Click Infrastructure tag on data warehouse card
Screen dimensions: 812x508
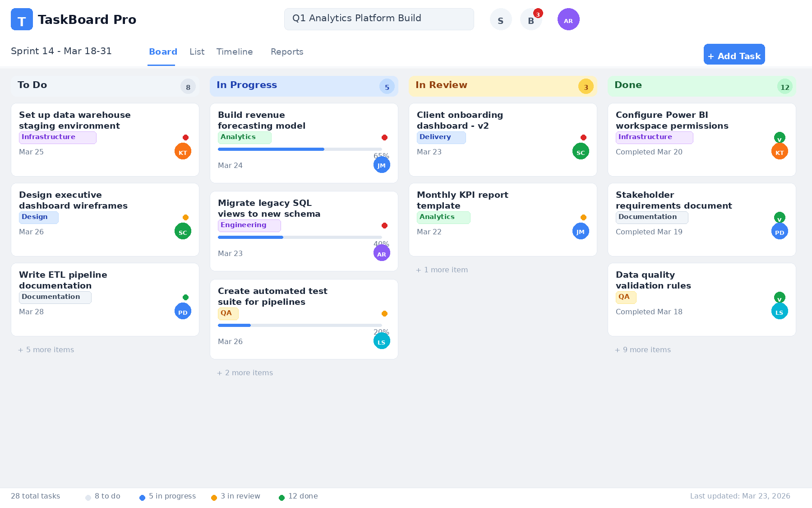[x=58, y=137]
